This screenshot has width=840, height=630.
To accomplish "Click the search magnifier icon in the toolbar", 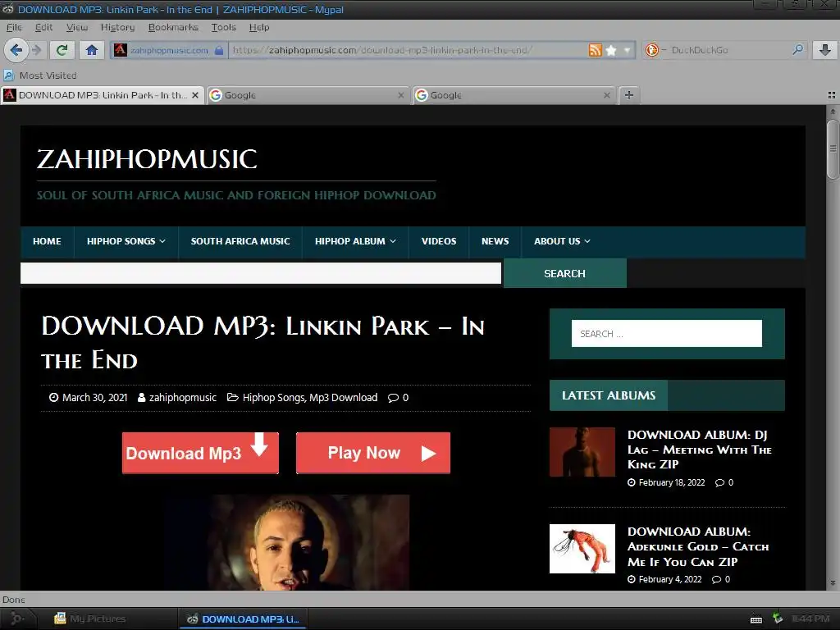I will point(797,50).
